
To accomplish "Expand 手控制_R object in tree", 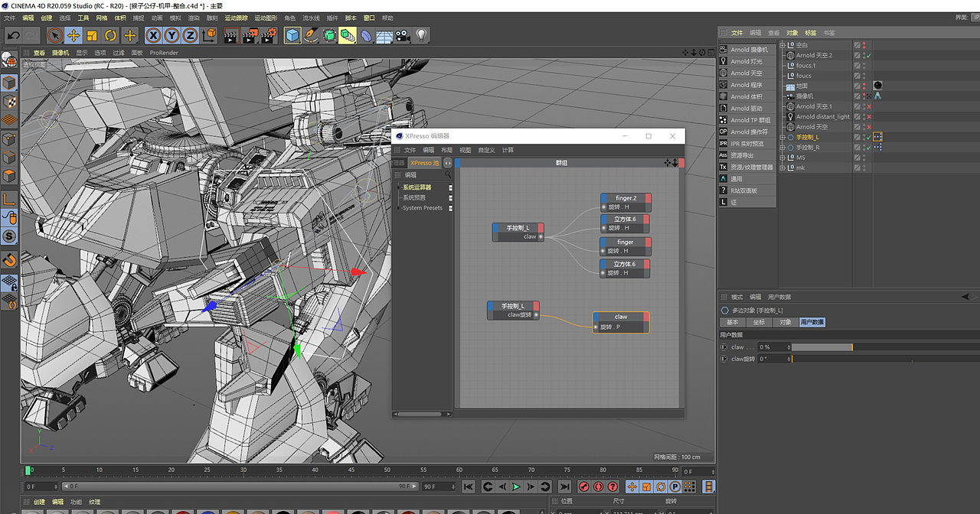I will (782, 147).
